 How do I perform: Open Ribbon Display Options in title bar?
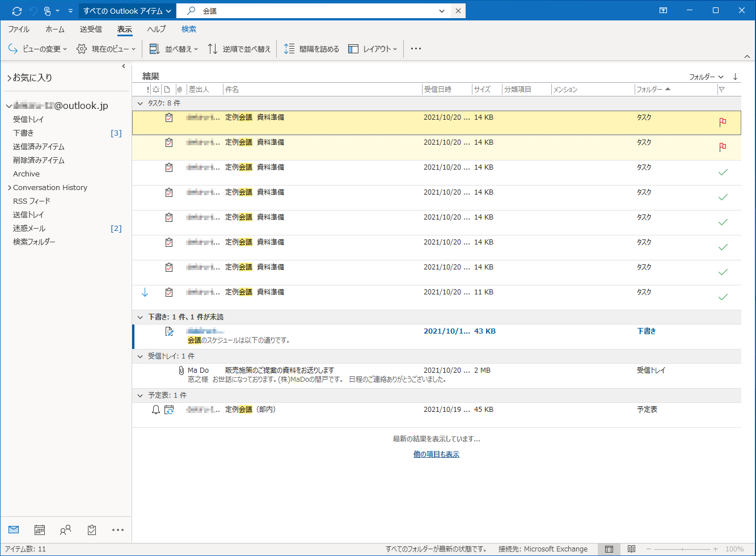pos(664,10)
